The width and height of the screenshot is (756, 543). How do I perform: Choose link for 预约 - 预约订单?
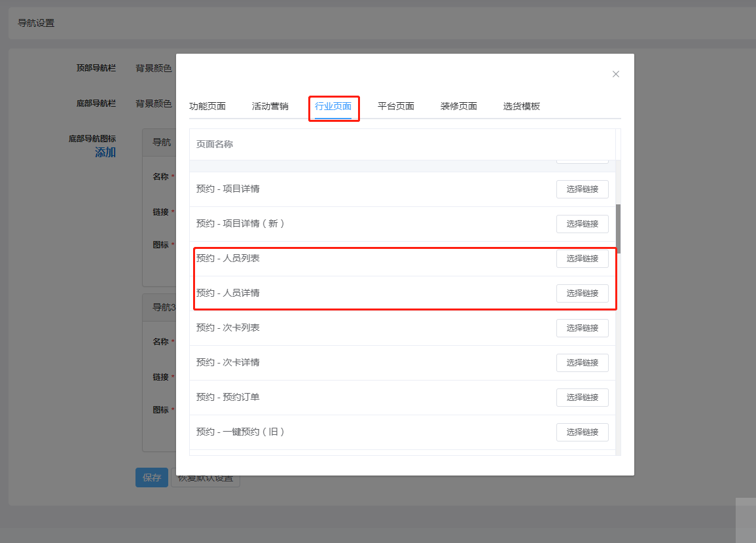click(583, 398)
